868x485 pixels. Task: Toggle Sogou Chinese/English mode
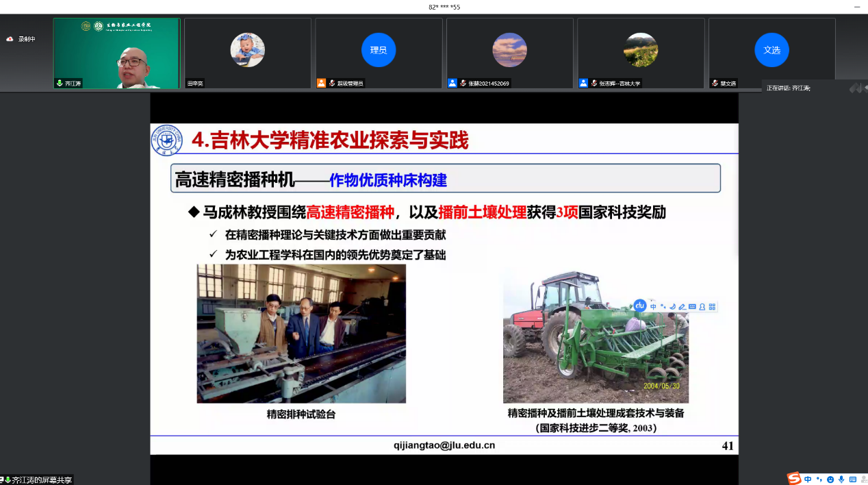click(808, 479)
